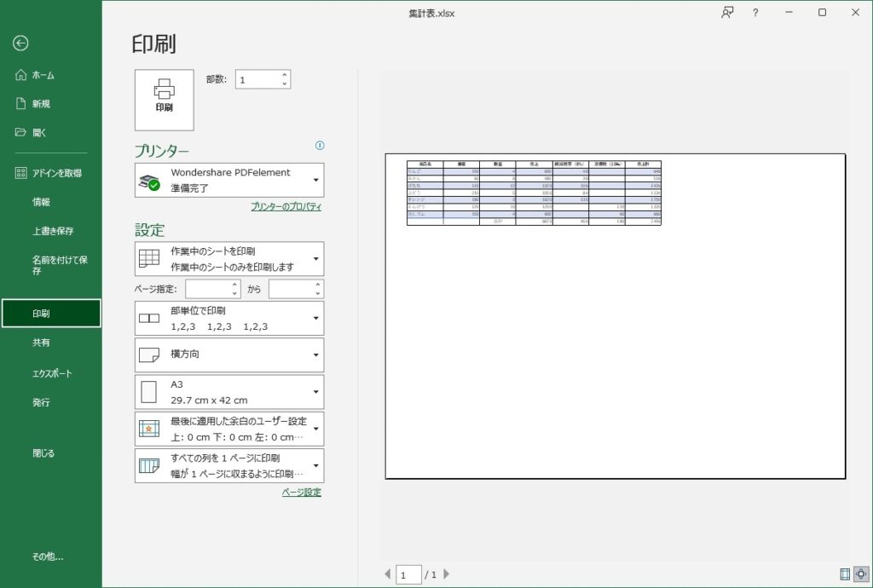Click the printer info icon beside プリンター

click(x=320, y=146)
